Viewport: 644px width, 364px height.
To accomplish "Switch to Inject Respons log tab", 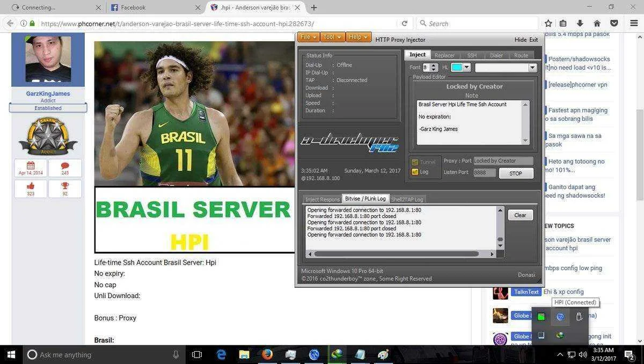I will 323,199.
